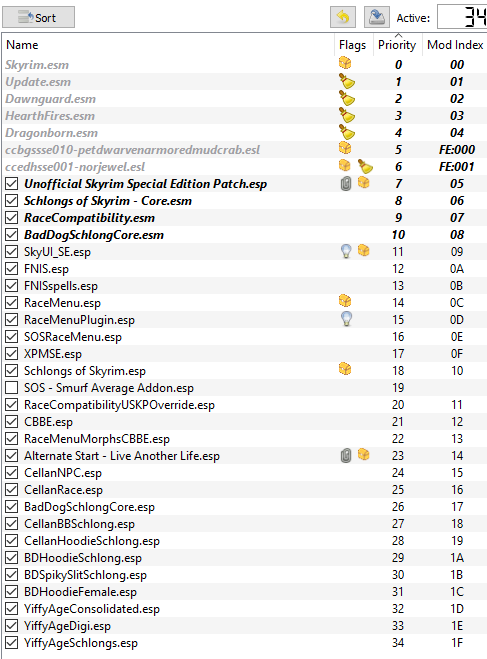Click the paperclip flag of Alternate Start
The height and width of the screenshot is (659, 487).
346,456
